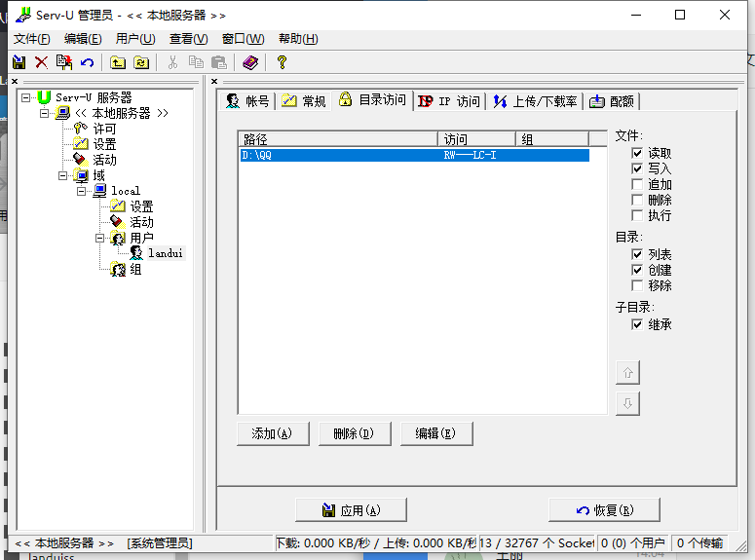Toggle the 列表 directory permission
Screen dimensions: 755x560
(x=637, y=254)
